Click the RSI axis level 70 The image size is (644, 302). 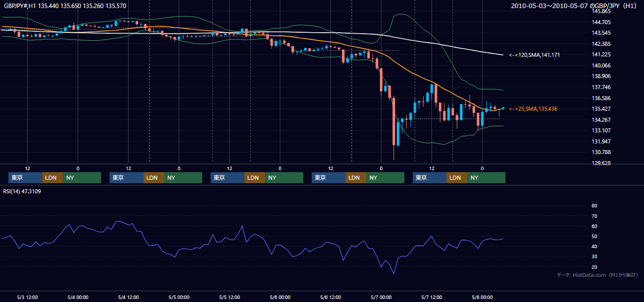(594, 216)
